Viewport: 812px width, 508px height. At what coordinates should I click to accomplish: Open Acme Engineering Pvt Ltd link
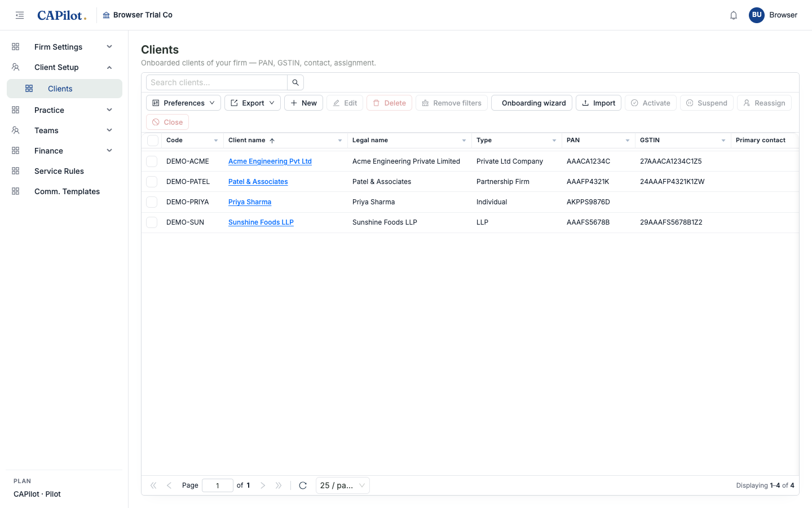click(x=270, y=161)
